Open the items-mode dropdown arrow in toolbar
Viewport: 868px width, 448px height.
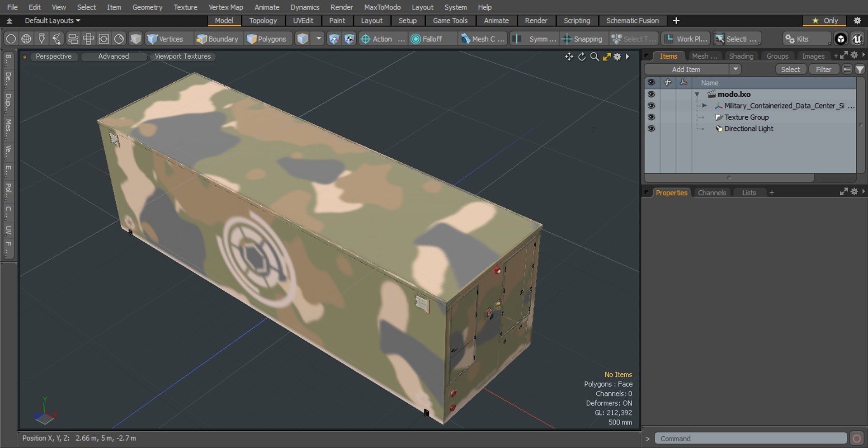tap(319, 39)
